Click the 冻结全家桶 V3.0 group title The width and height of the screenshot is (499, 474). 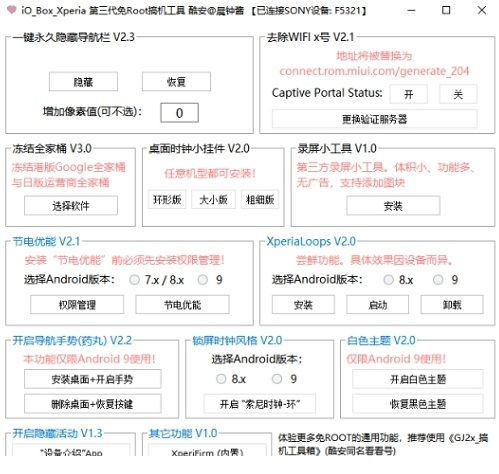pos(52,148)
